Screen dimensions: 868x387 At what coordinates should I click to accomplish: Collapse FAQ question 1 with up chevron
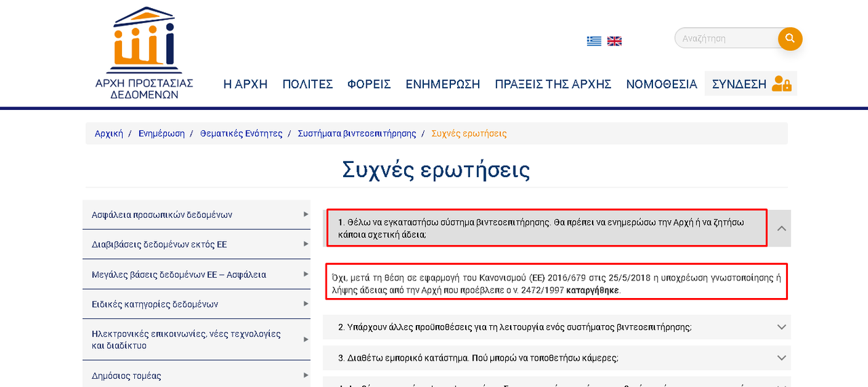coord(781,228)
